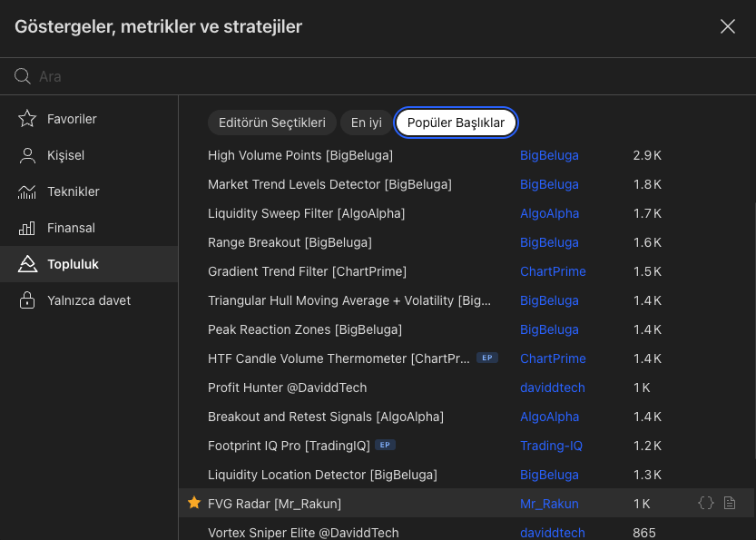This screenshot has height=540, width=756.
Task: Open BigBeluga author link for Liquidity Location Detector
Action: coord(549,475)
